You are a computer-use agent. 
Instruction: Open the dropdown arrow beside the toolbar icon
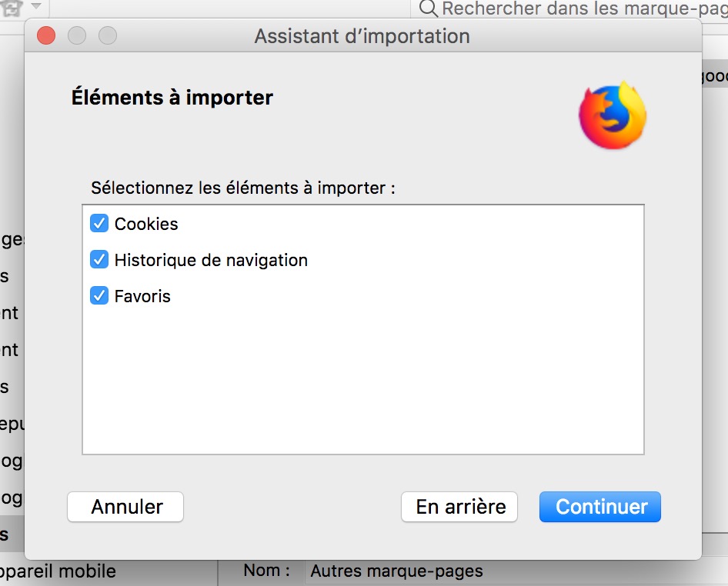[x=35, y=6]
